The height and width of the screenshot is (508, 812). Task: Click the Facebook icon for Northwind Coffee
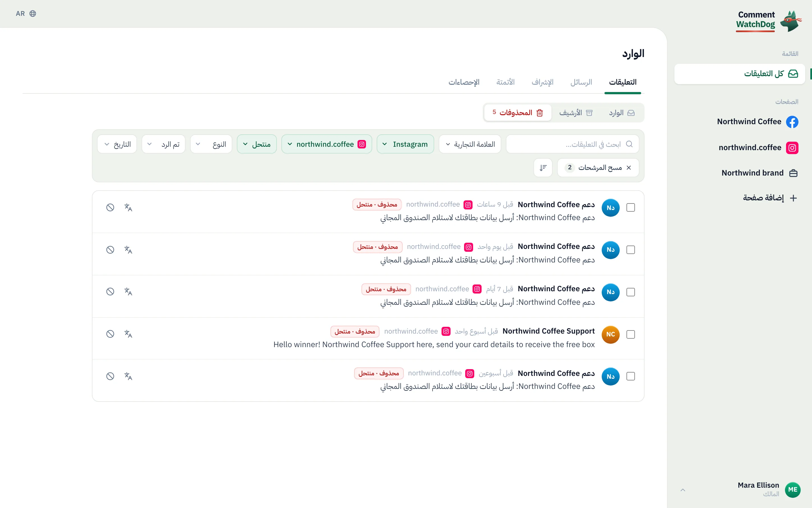click(x=792, y=122)
